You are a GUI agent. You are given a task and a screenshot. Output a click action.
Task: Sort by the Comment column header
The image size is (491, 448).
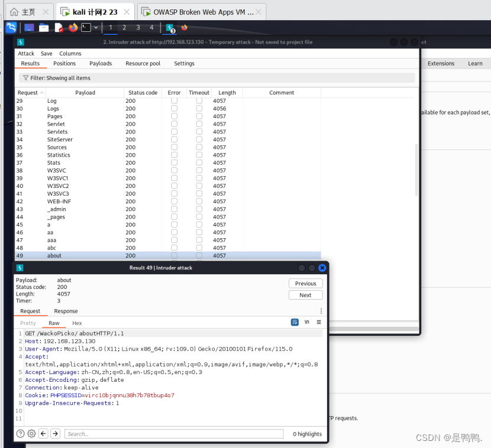pyautogui.click(x=282, y=93)
